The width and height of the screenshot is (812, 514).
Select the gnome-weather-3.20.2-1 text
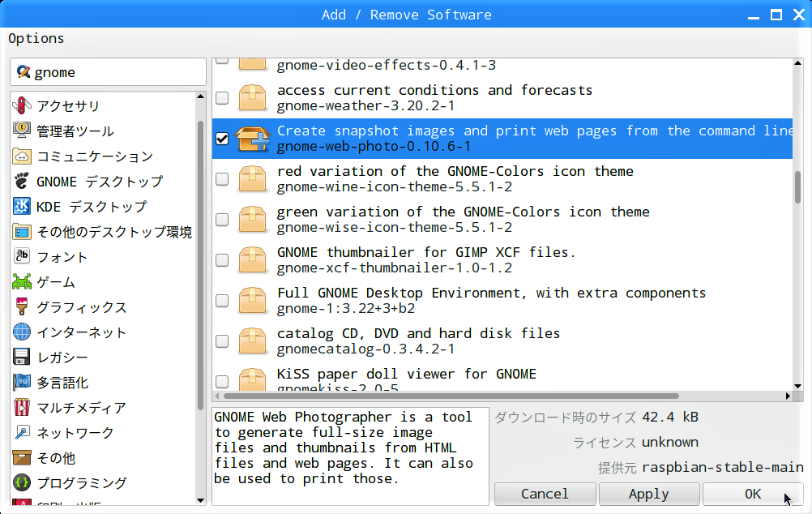[x=365, y=105]
